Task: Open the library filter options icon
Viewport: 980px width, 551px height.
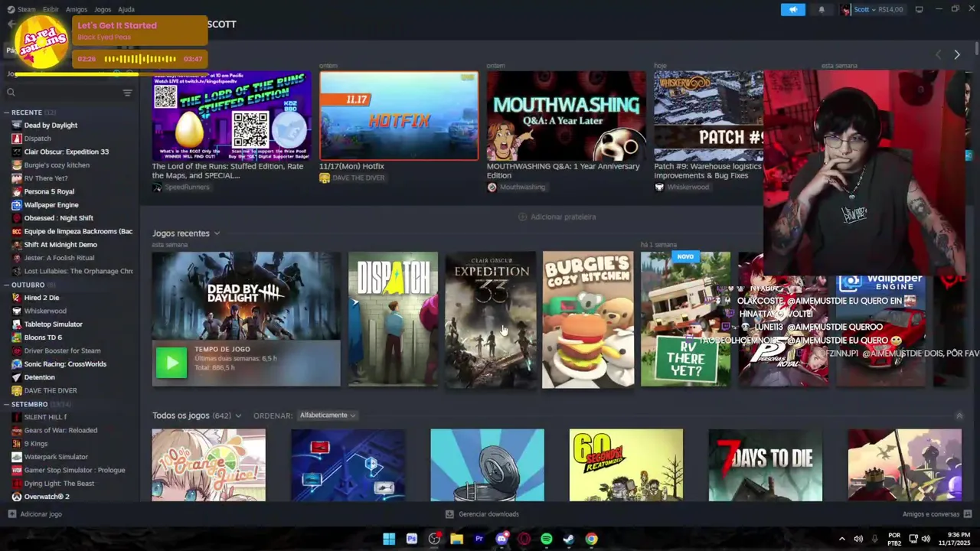Action: click(x=127, y=93)
